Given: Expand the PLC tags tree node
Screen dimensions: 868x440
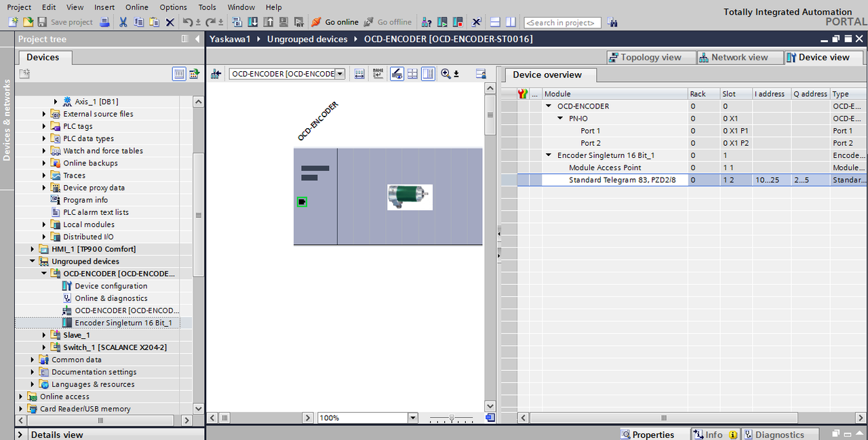Looking at the screenshot, I should click(x=45, y=126).
